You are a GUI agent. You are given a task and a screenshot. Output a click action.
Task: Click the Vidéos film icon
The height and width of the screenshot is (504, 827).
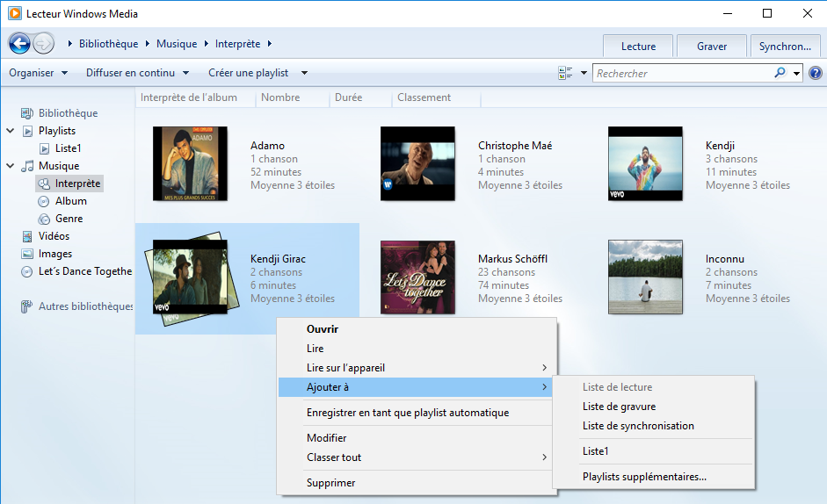coord(27,236)
